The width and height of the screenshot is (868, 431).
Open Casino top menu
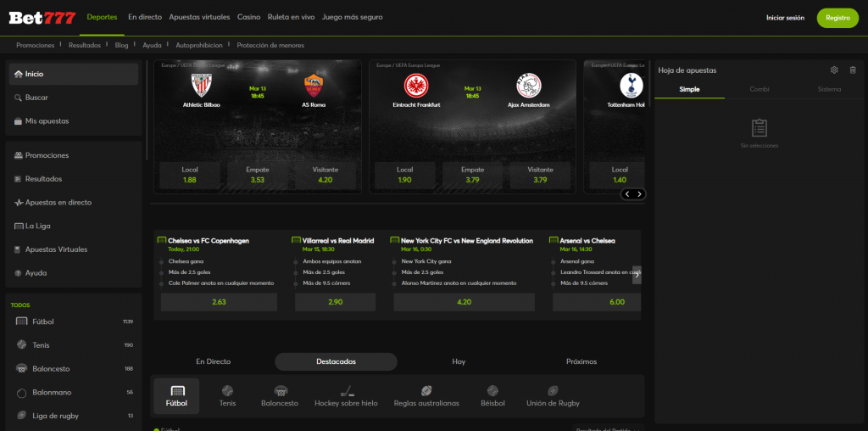pos(248,17)
